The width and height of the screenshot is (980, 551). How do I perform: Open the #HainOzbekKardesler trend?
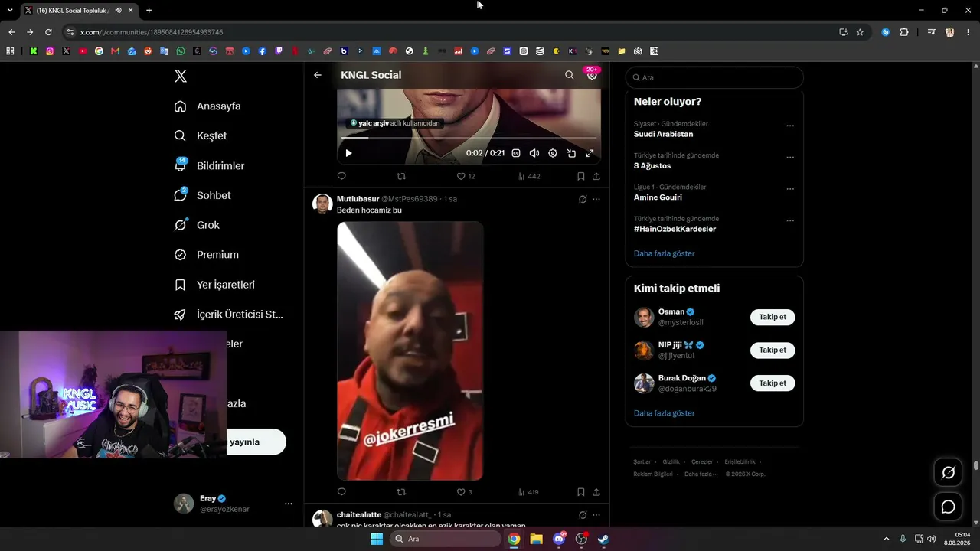click(x=675, y=229)
